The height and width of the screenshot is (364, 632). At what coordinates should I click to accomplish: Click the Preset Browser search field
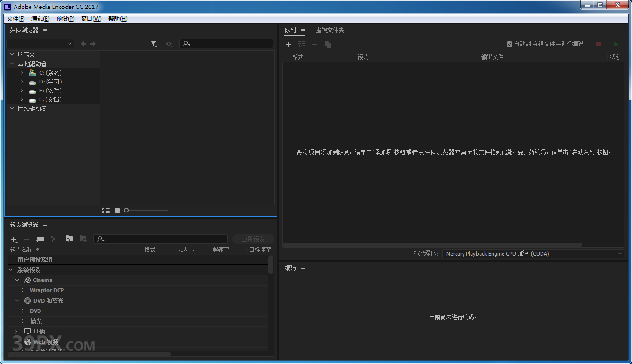tap(160, 239)
